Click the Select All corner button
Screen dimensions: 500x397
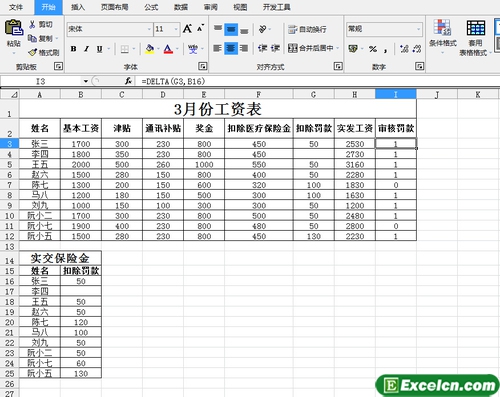tap(10, 94)
